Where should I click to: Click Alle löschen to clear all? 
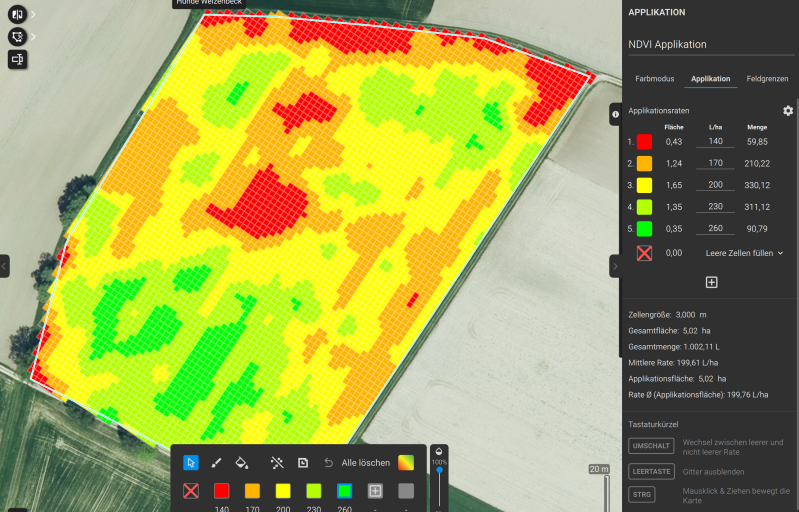[x=365, y=463]
